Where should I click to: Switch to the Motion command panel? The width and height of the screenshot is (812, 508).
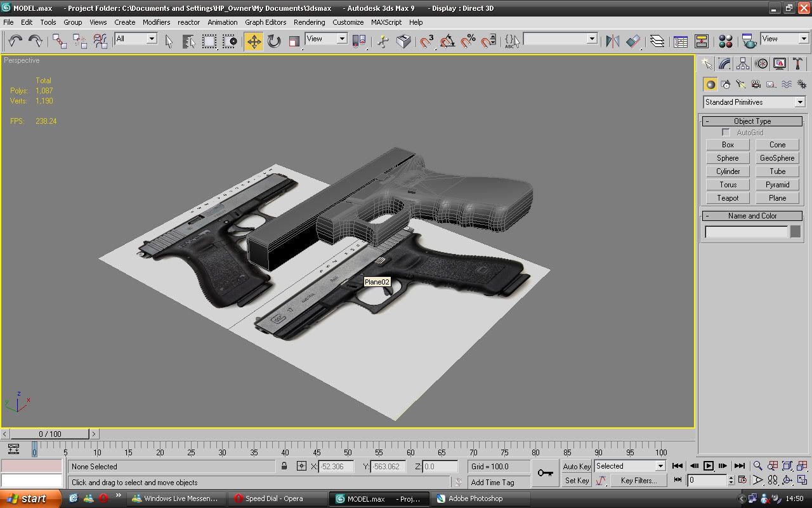(x=761, y=63)
